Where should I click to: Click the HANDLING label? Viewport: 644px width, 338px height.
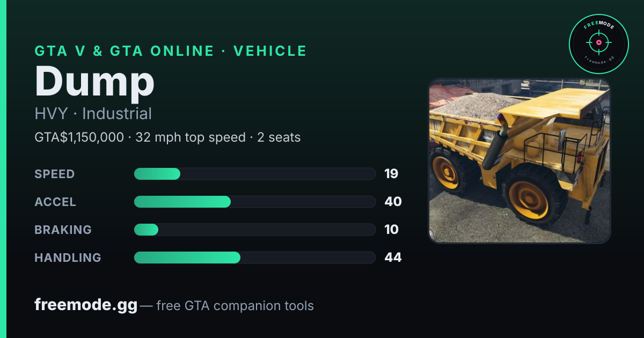tap(68, 258)
